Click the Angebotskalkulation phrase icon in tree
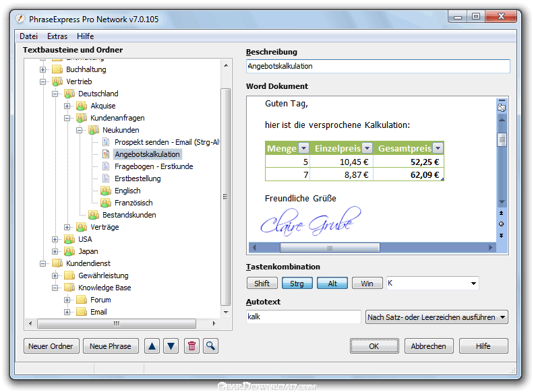This screenshot has width=534, height=392. [106, 154]
